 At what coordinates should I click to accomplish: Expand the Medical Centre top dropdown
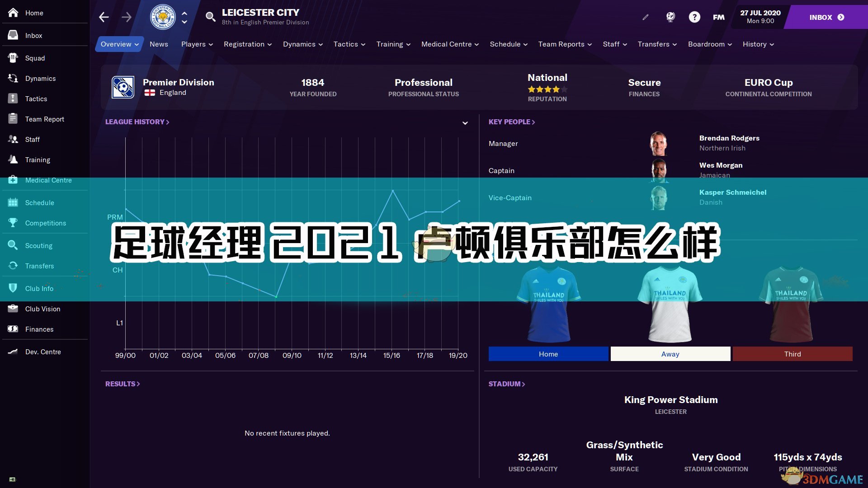click(x=450, y=44)
